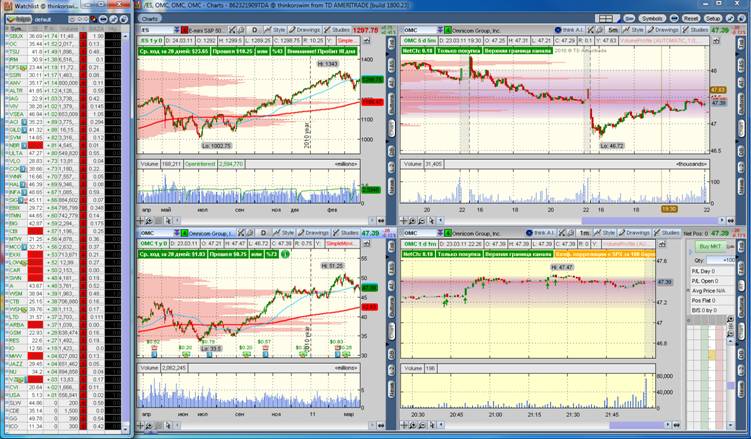The height and width of the screenshot is (439, 751).
Task: Click the Symbols button in top bar
Action: 652,19
